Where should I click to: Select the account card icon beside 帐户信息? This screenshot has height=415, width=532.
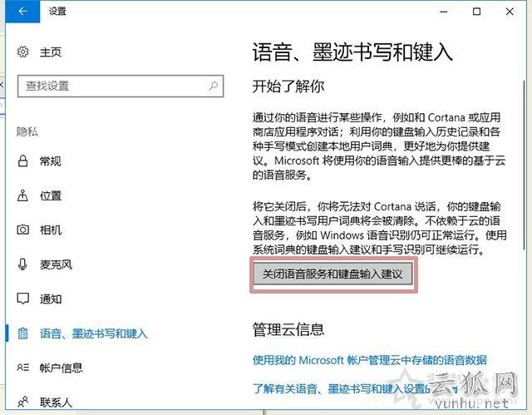click(22, 368)
